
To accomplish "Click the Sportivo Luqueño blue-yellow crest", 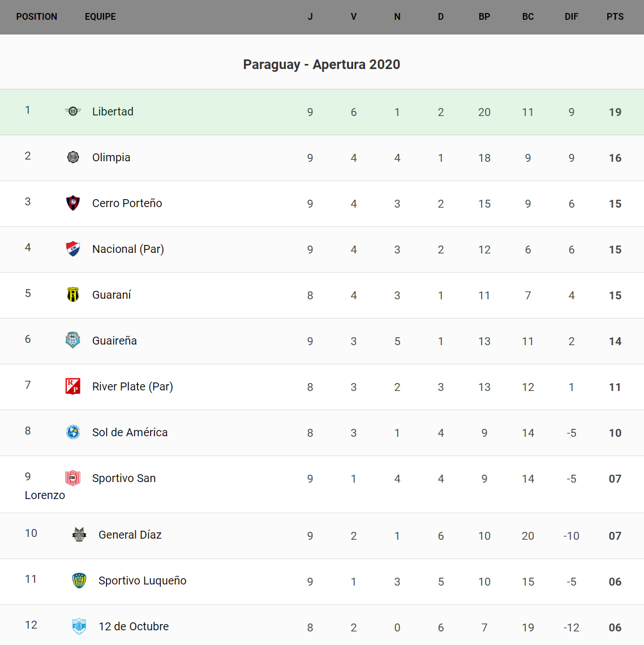I will click(x=79, y=580).
